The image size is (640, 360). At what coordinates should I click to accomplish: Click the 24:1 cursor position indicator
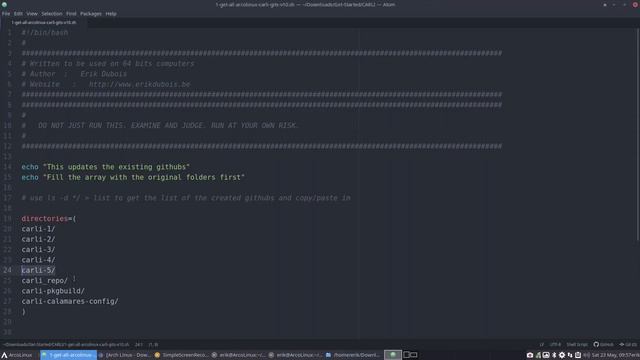tap(139, 344)
